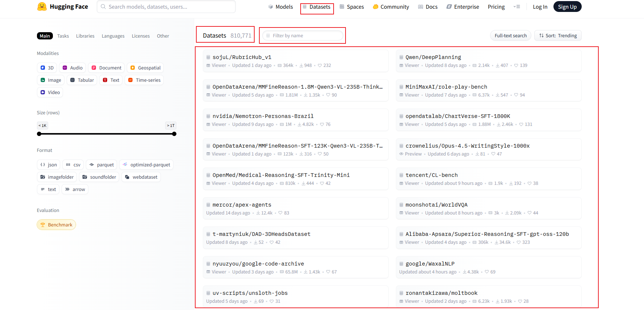Click the <1K size label
Image resolution: width=644 pixels, height=310 pixels.
pos(42,126)
